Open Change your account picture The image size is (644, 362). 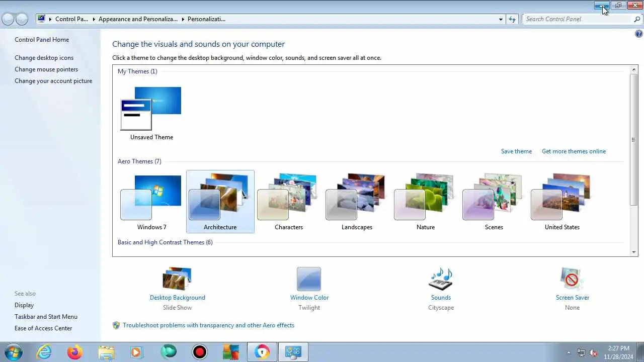click(53, 81)
